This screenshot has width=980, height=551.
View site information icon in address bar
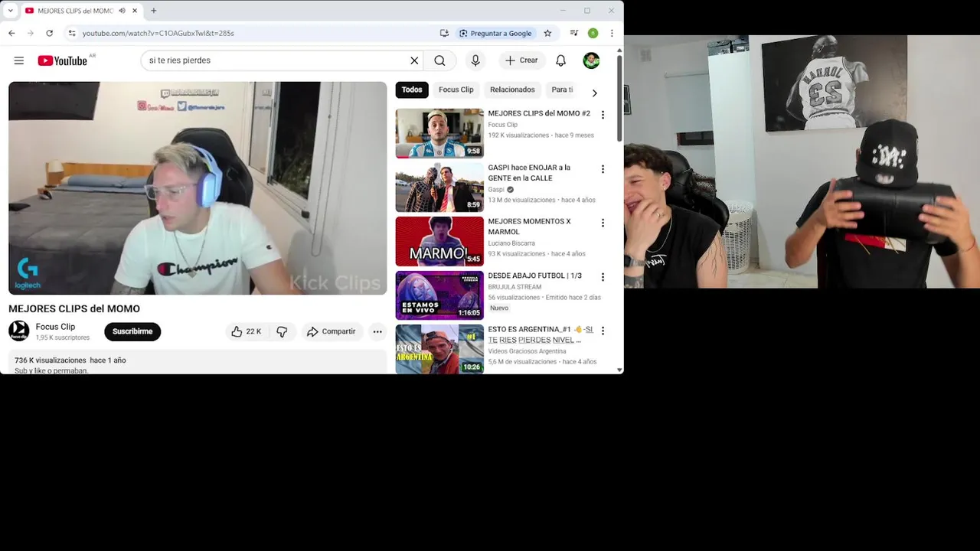(72, 33)
